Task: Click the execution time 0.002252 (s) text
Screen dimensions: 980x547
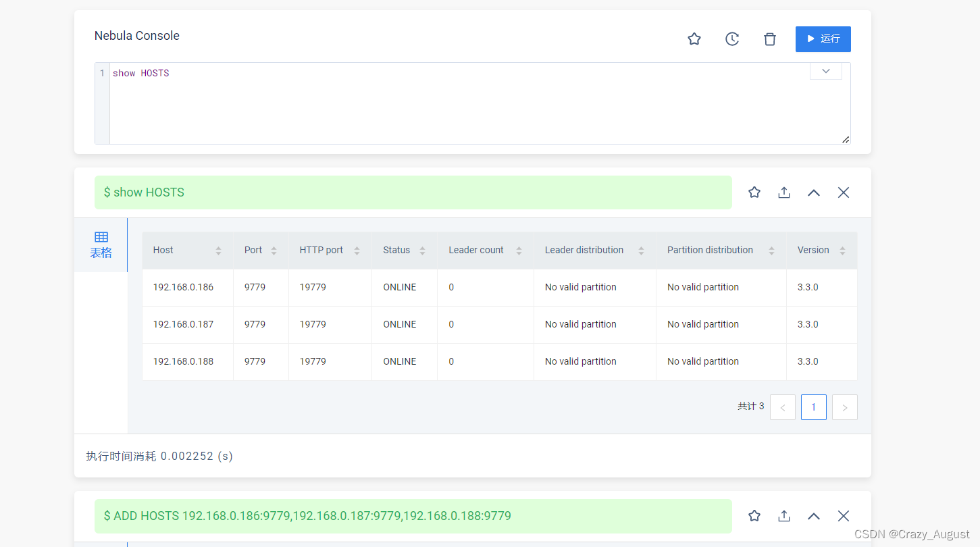Action: coord(197,456)
